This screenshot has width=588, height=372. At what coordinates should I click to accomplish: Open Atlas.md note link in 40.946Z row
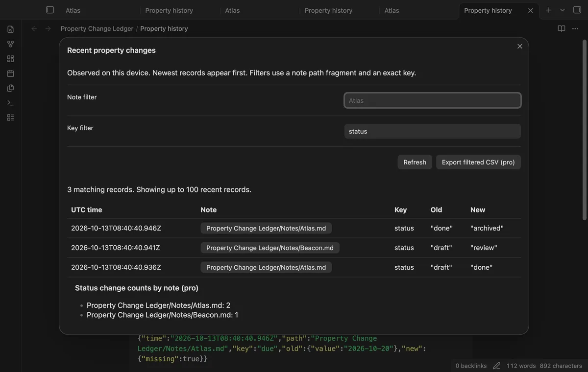click(266, 228)
